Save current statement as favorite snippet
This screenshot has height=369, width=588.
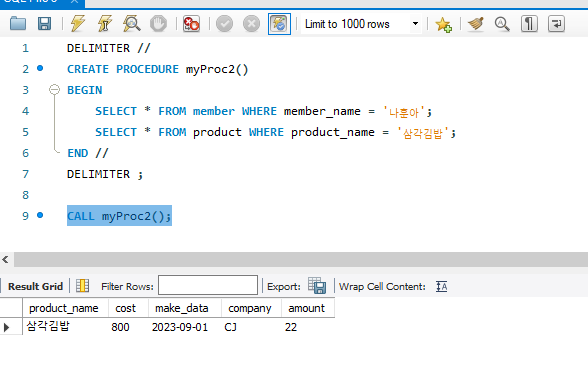(443, 24)
